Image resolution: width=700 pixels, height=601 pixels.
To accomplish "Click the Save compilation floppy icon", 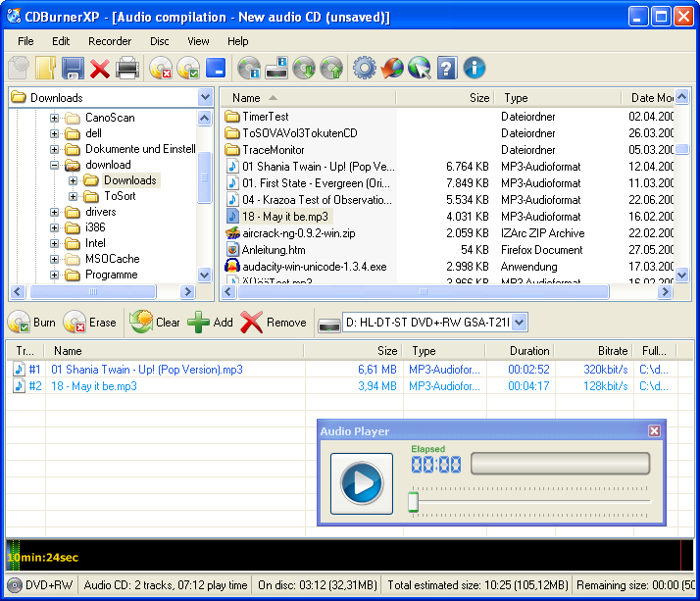I will pos(73,68).
